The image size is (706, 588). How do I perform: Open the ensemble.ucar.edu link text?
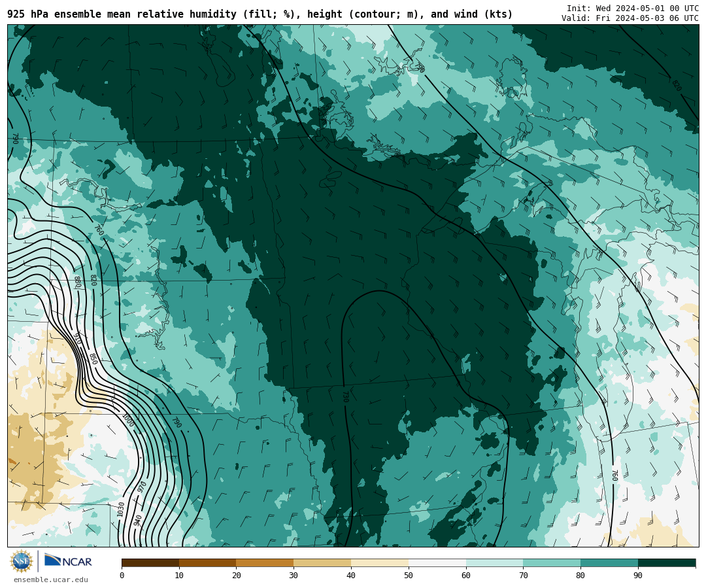click(x=51, y=580)
